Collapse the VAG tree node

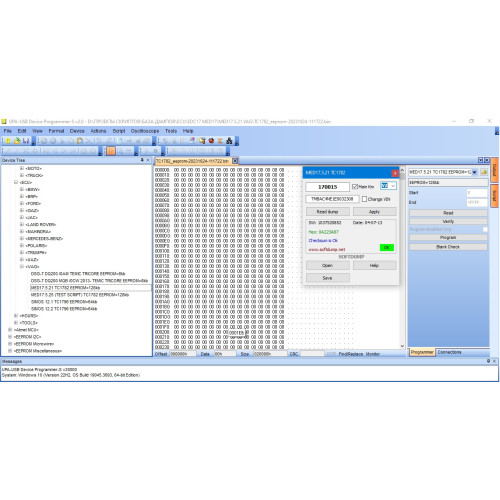(22, 266)
